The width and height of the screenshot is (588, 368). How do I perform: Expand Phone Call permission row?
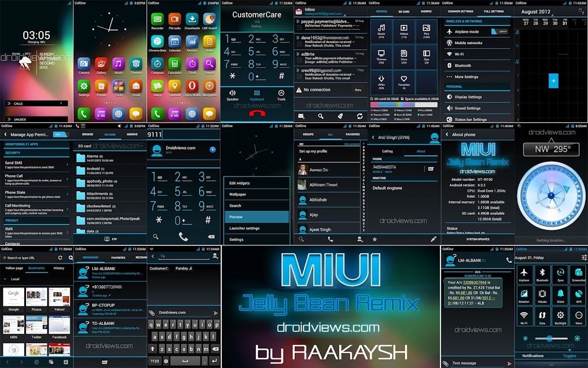point(36,180)
